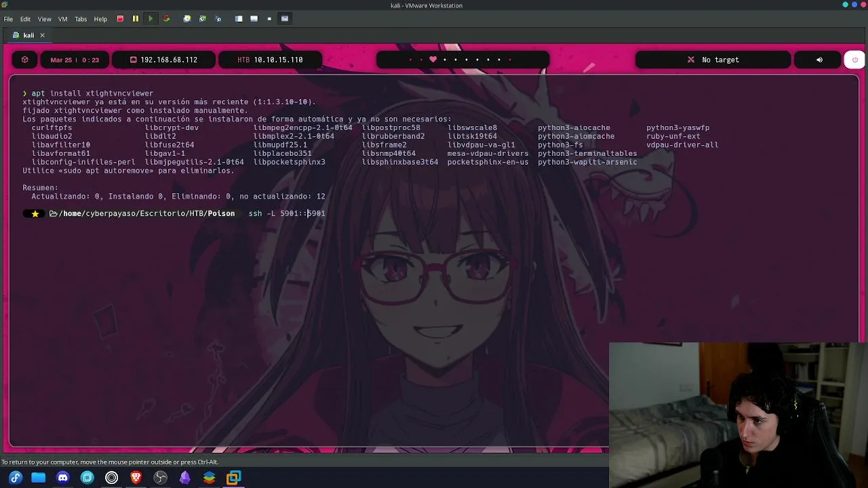The height and width of the screenshot is (488, 868).
Task: Open the Help menu
Action: click(x=100, y=19)
